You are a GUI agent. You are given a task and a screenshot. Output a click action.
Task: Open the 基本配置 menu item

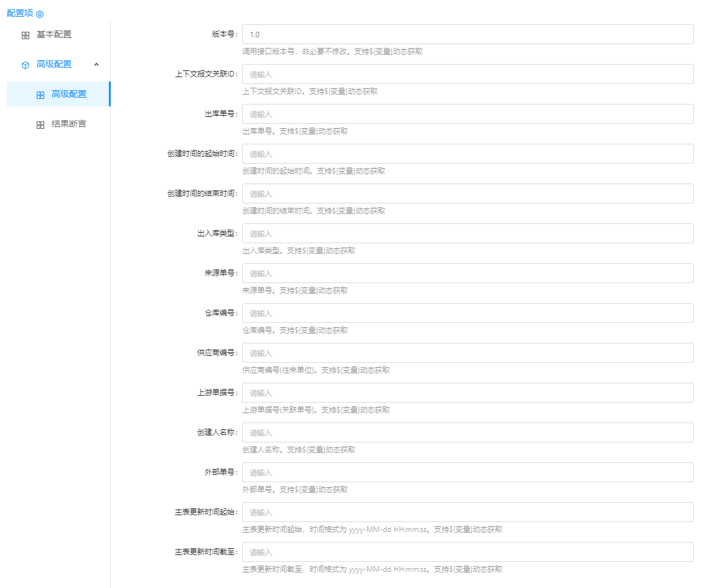pos(54,35)
